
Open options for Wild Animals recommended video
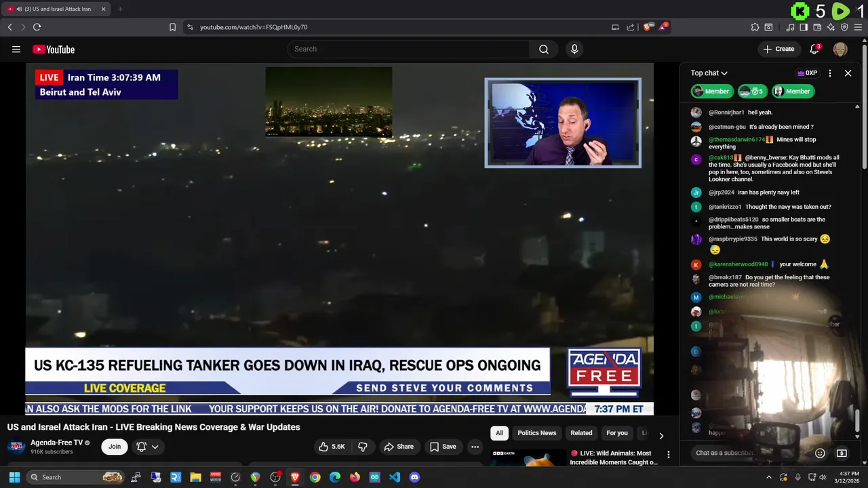[x=669, y=455]
